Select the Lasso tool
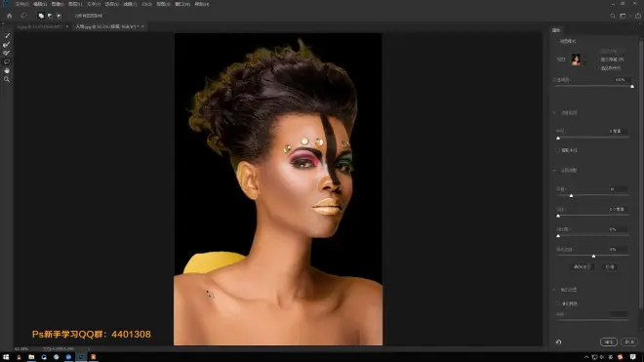644x362 pixels. (x=7, y=61)
